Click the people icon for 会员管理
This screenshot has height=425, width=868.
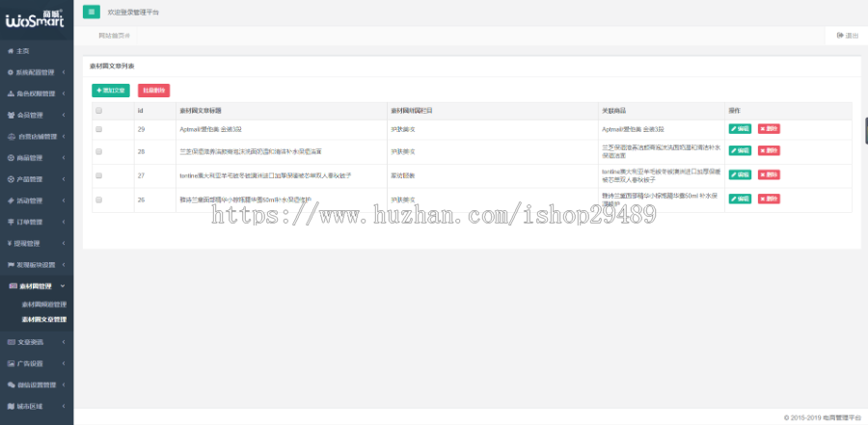point(11,115)
